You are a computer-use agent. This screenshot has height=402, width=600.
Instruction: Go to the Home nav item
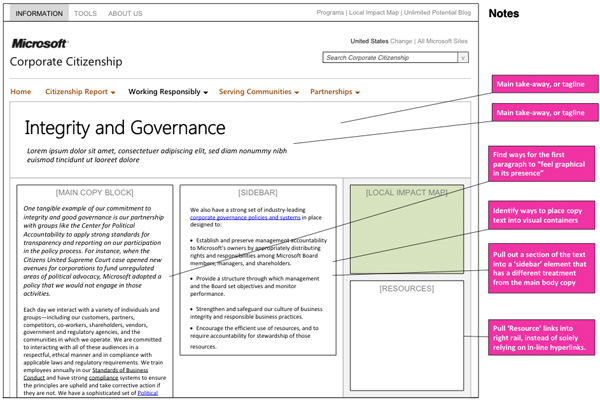21,92
